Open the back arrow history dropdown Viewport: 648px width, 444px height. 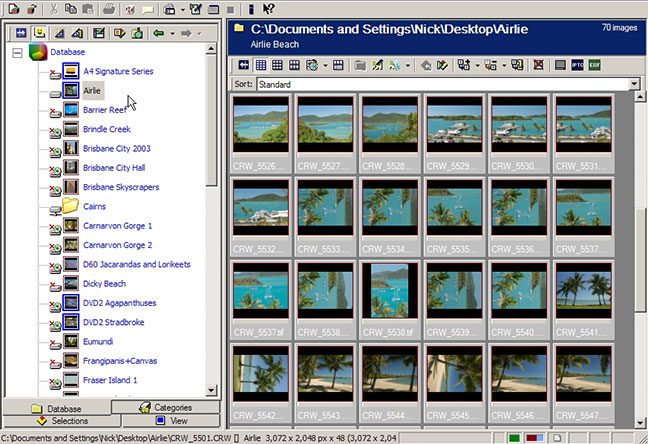tap(172, 33)
